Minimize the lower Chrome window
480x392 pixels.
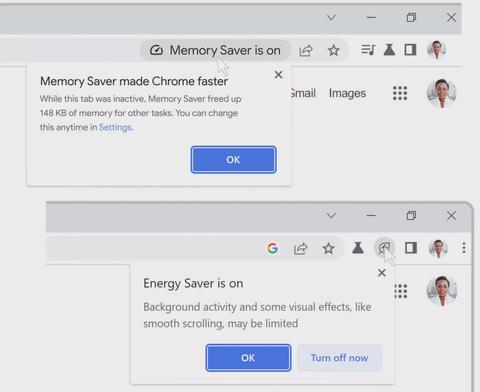click(x=371, y=216)
